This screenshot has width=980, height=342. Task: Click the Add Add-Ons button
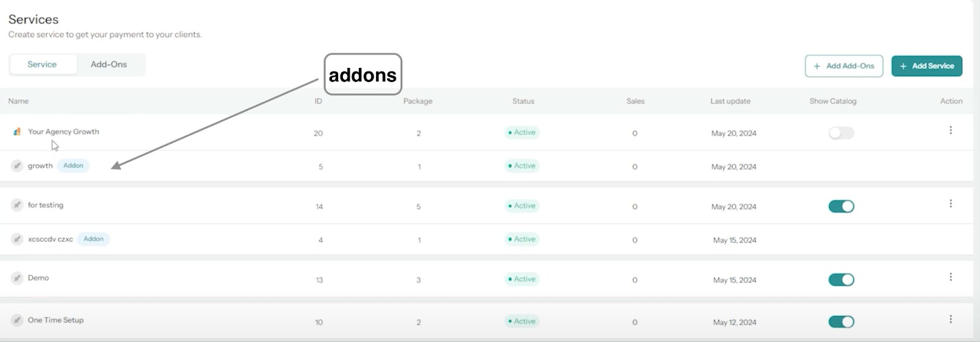tap(843, 66)
